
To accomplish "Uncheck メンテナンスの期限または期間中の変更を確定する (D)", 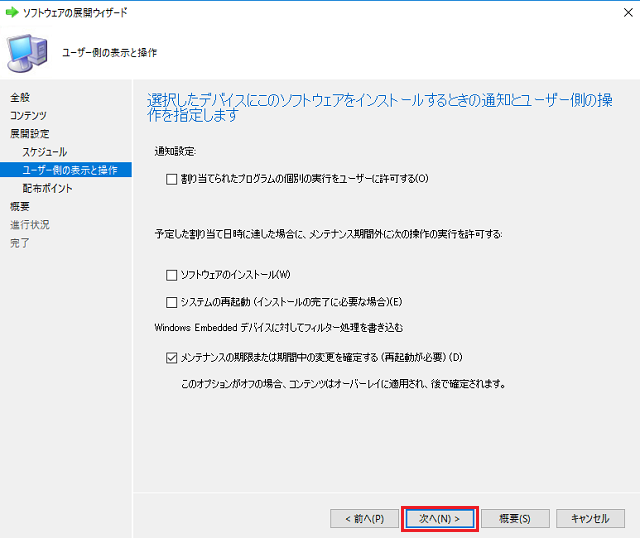I will 171,358.
